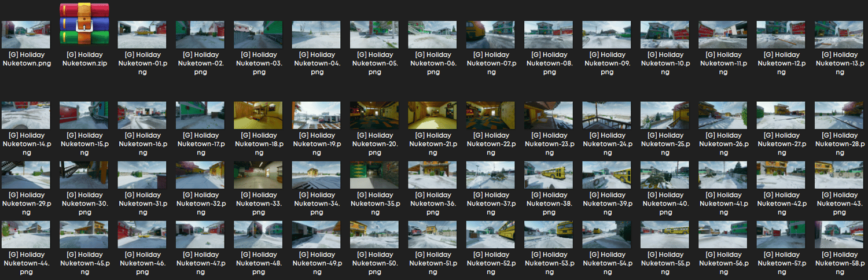Select thumbnail of Holiday Nuketown-19.png
The height and width of the screenshot is (280, 868).
click(x=316, y=115)
